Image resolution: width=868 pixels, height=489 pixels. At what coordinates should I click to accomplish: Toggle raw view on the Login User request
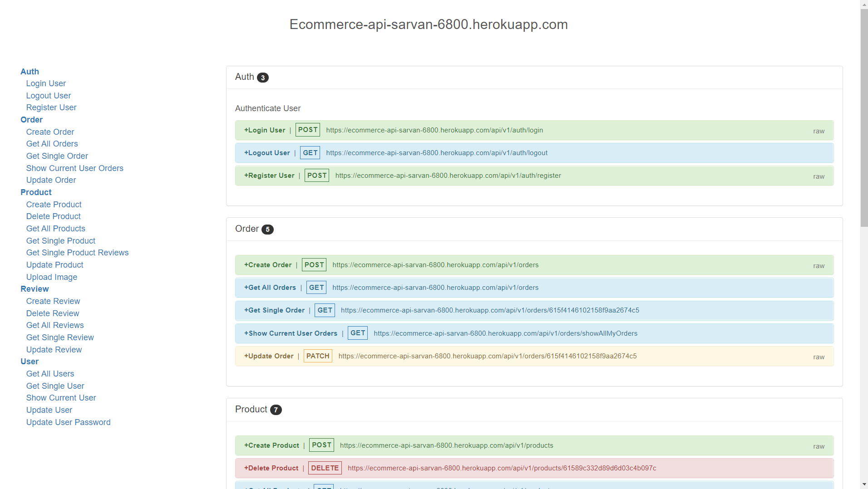(818, 131)
